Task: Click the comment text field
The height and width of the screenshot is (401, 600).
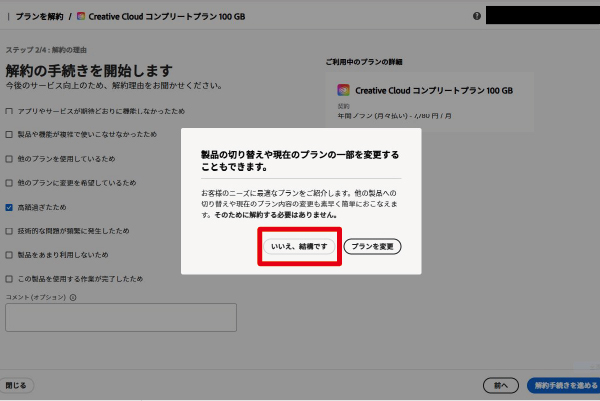Action: tap(121, 318)
